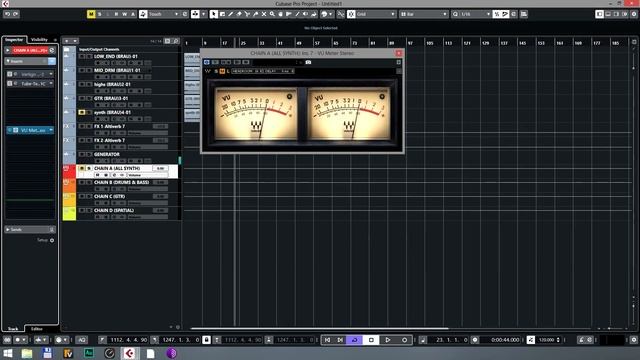Click the Cubase icon in Windows taskbar
The image size is (640, 360).
[130, 353]
